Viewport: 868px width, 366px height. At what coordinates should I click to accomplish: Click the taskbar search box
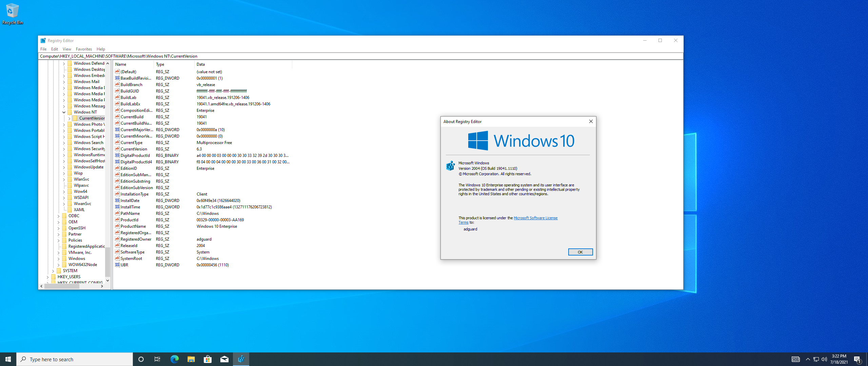click(x=75, y=359)
